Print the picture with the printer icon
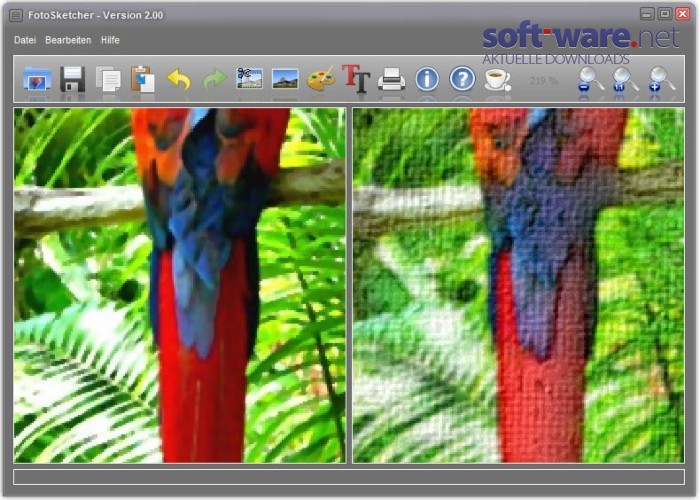Screen dimensions: 700x500 (x=392, y=79)
